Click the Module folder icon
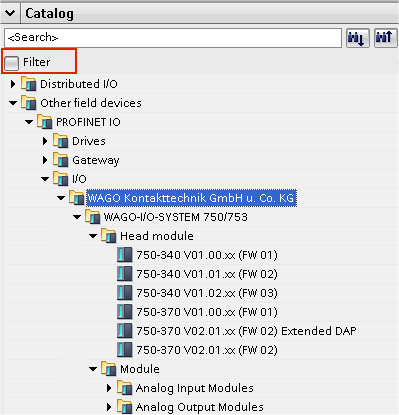Screen dimensions: 399x415 tap(108, 369)
